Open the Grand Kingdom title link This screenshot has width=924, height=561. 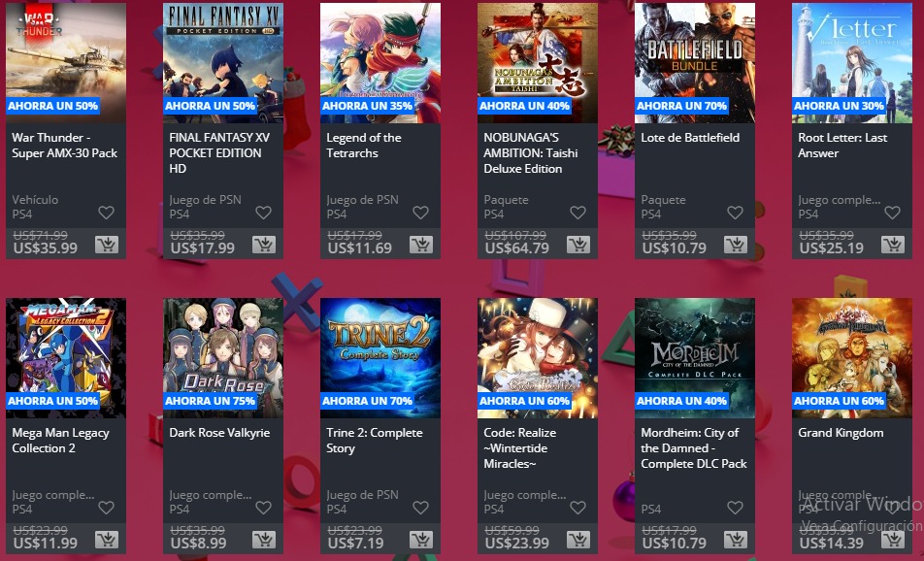[841, 433]
